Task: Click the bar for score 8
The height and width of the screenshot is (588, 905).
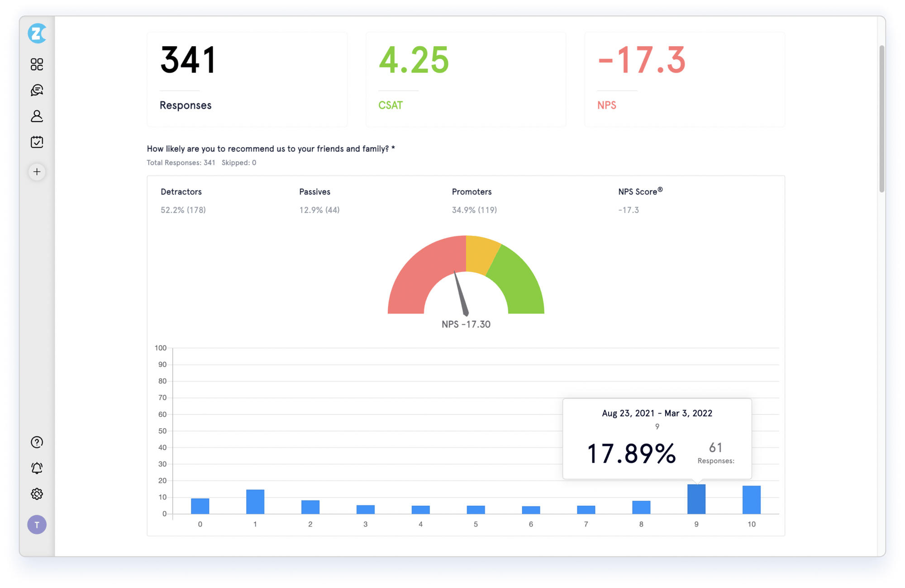Action: coord(641,507)
